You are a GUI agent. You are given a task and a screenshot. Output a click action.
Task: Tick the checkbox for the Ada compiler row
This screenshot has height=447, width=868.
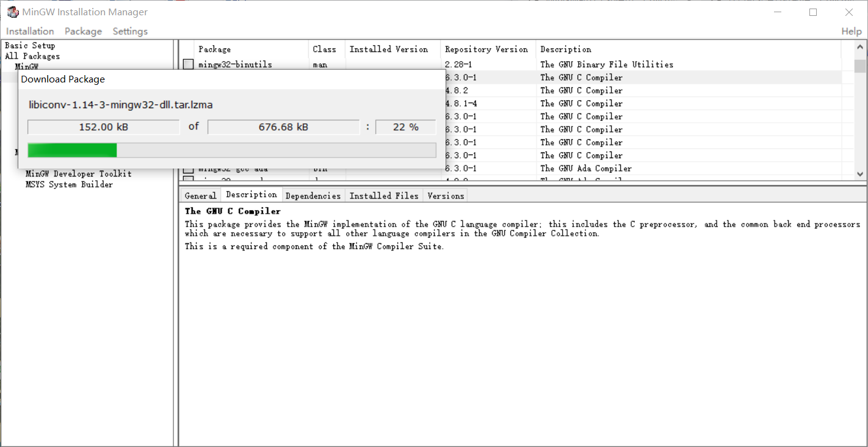click(189, 169)
